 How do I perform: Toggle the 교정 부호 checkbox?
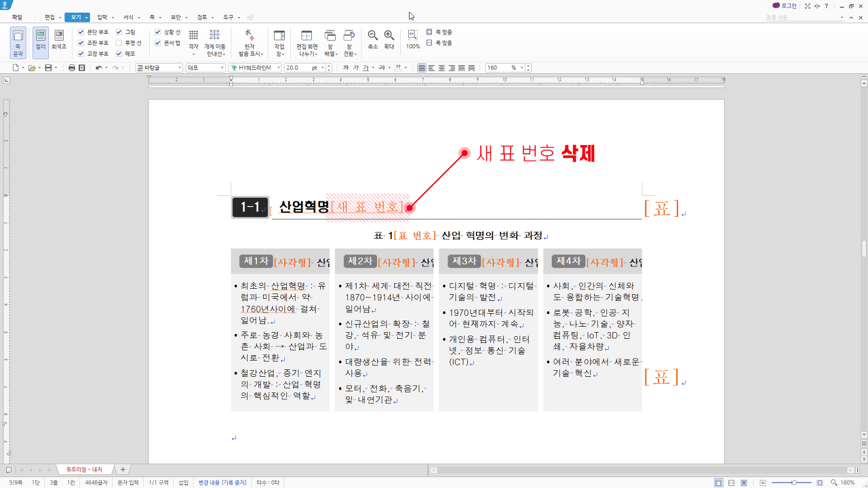click(81, 54)
